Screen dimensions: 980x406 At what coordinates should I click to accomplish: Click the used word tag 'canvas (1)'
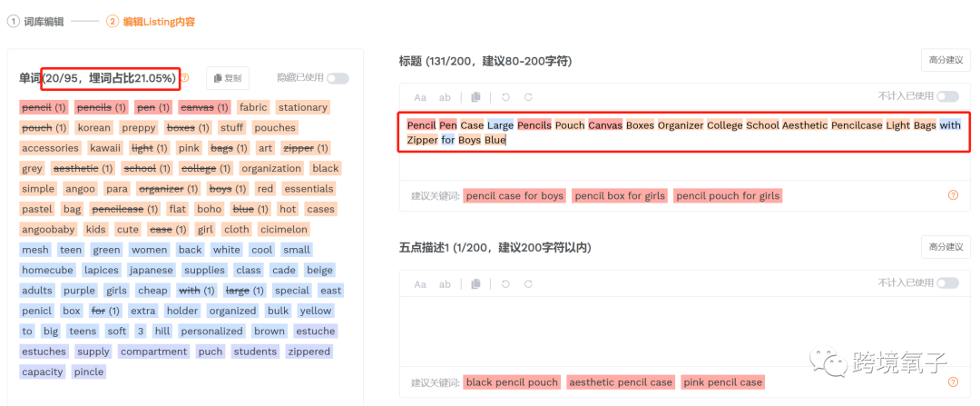pyautogui.click(x=204, y=107)
